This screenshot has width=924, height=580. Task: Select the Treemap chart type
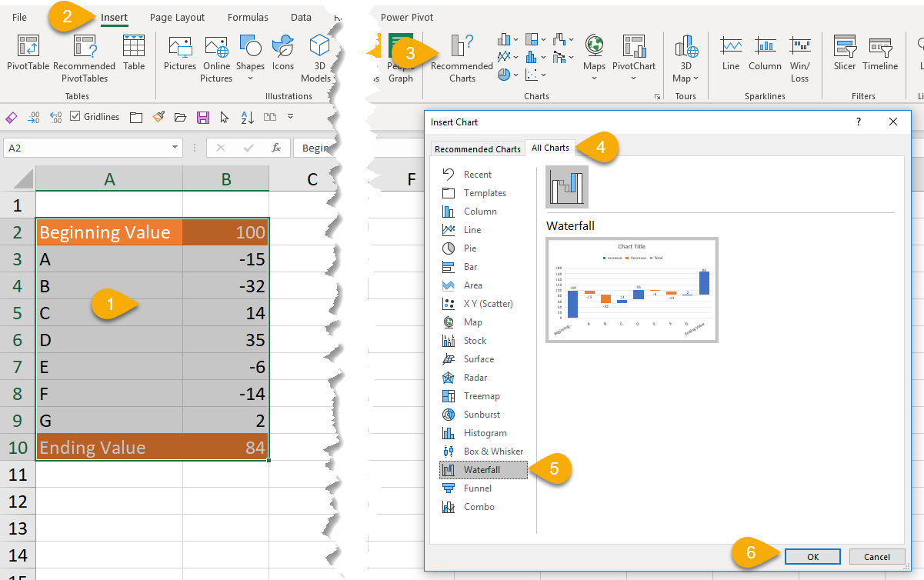pos(482,396)
